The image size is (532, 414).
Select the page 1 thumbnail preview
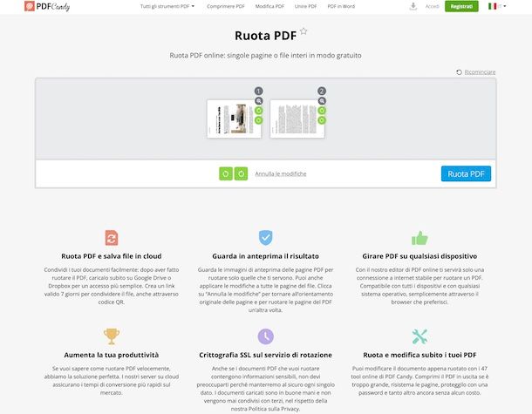coord(234,119)
